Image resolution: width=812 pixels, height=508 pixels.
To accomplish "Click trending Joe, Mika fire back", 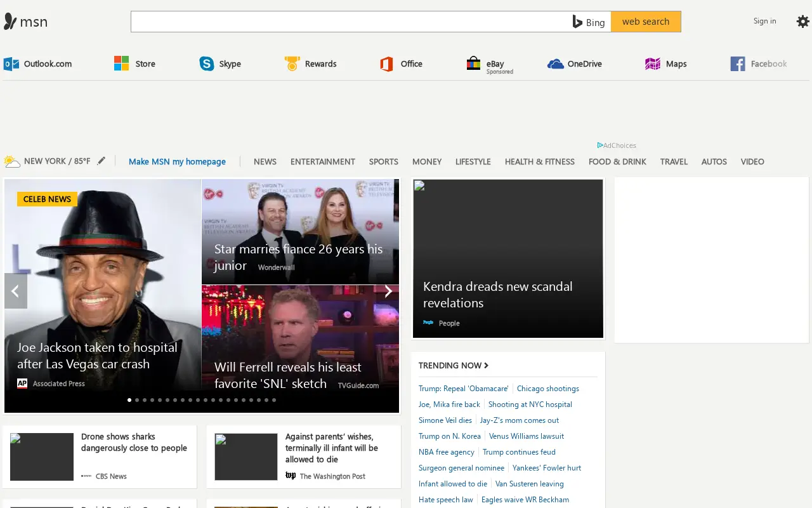I will tap(449, 404).
